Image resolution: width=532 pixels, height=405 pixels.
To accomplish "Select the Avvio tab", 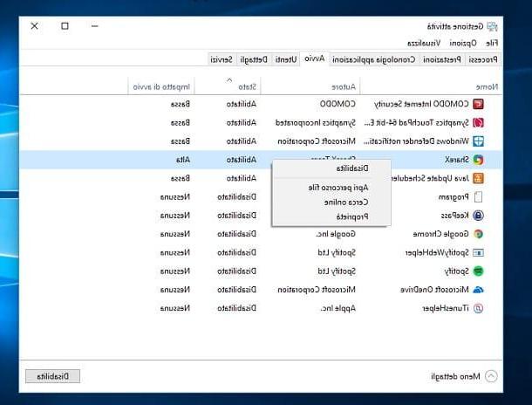I will tap(315, 58).
